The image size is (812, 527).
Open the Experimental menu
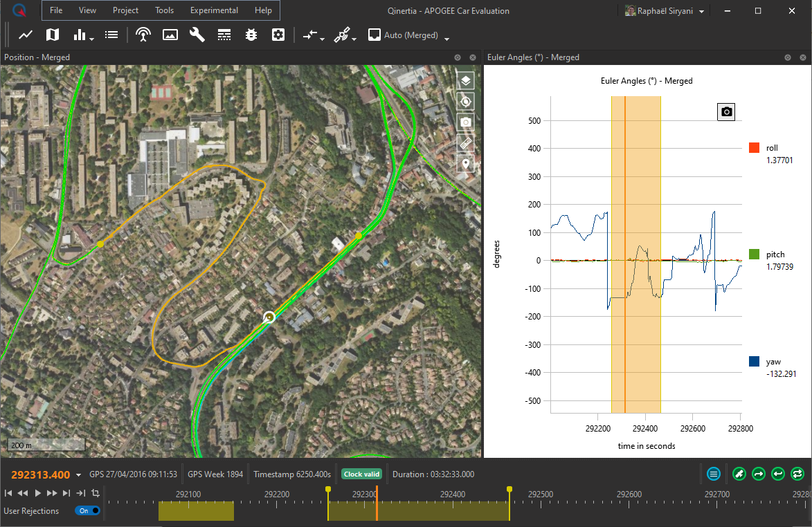coord(214,10)
